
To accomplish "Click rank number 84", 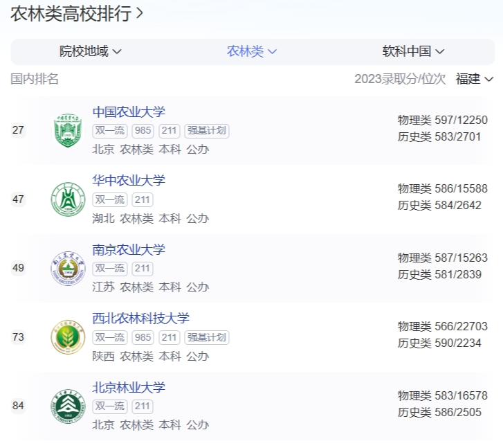I will [18, 406].
